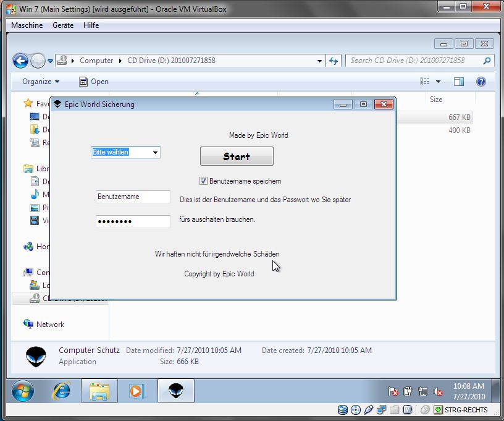Click the muted volume tray icon

[x=438, y=391]
